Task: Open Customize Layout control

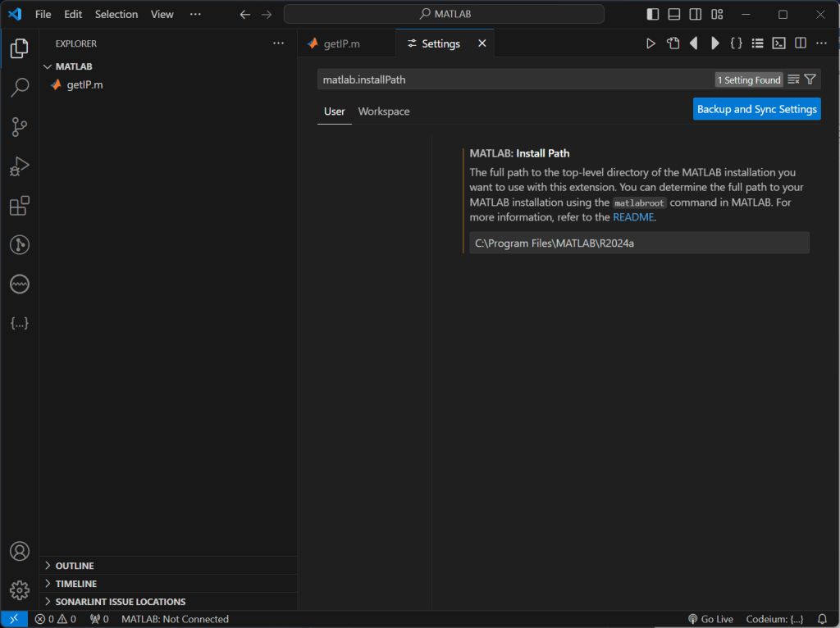Action: coord(717,15)
